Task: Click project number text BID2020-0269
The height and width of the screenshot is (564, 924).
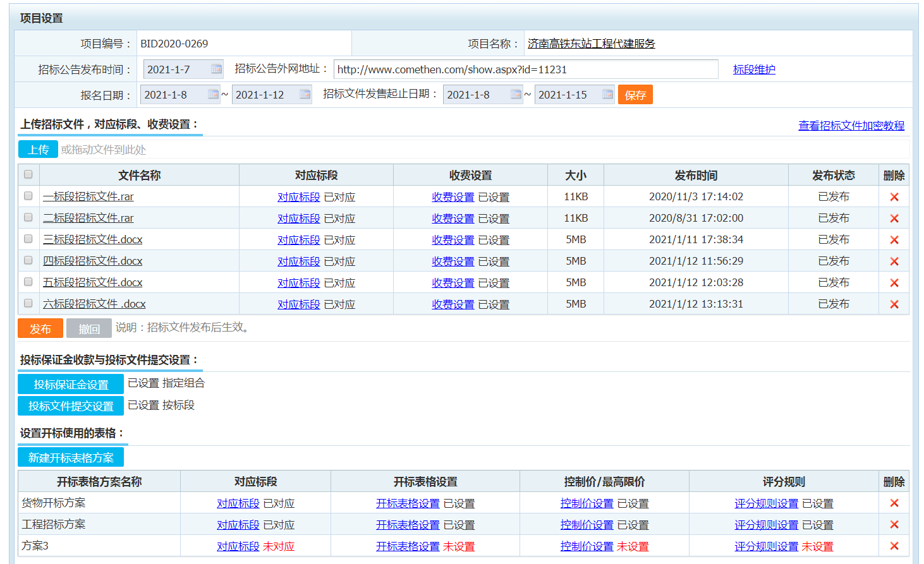Action: click(x=174, y=44)
